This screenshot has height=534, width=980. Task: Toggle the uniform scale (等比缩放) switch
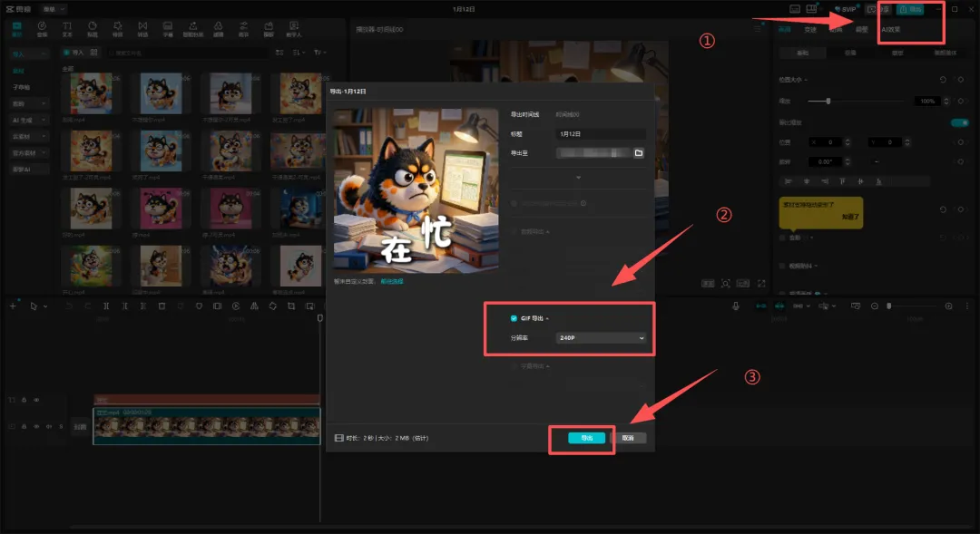pos(959,122)
